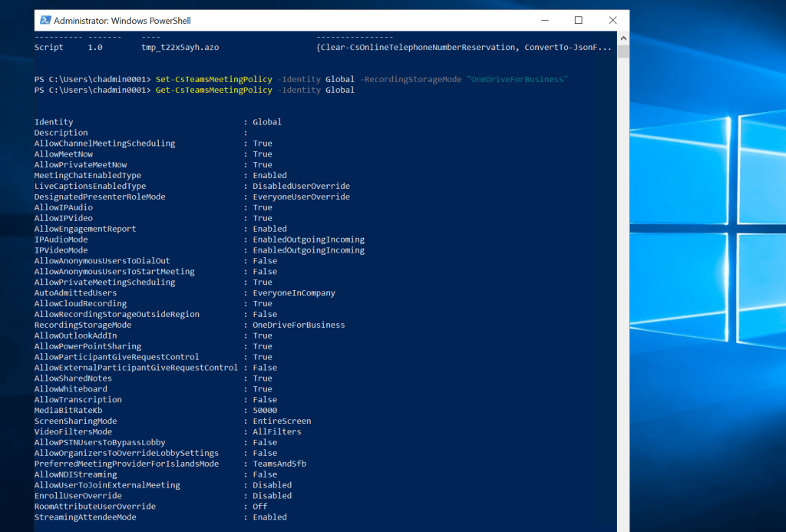Minimize the PowerShell window
Viewport: 786px width, 532px height.
(x=543, y=21)
